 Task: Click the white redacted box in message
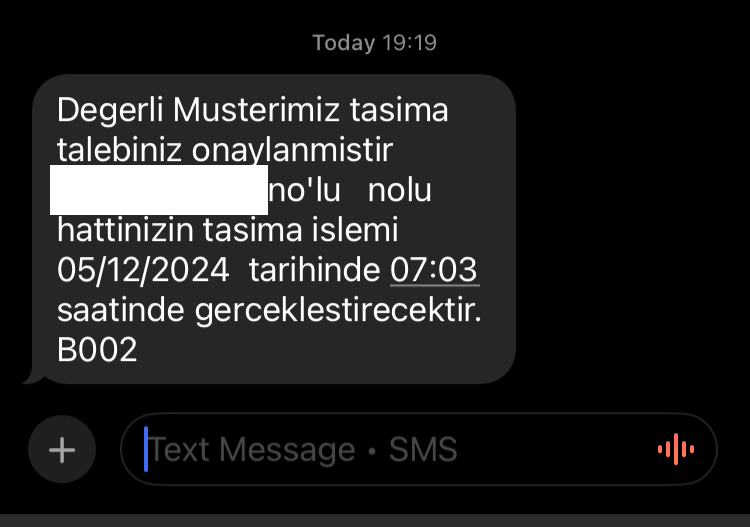tap(159, 190)
